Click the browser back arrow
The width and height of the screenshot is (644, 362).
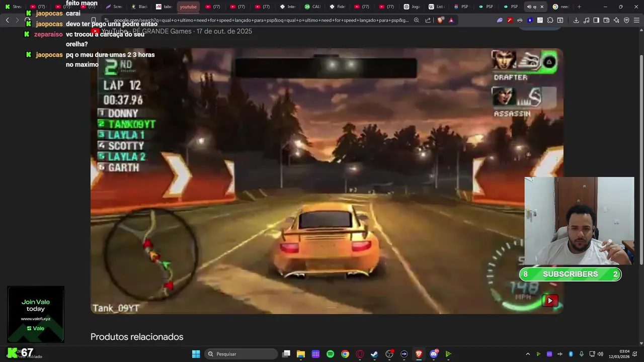click(x=7, y=20)
